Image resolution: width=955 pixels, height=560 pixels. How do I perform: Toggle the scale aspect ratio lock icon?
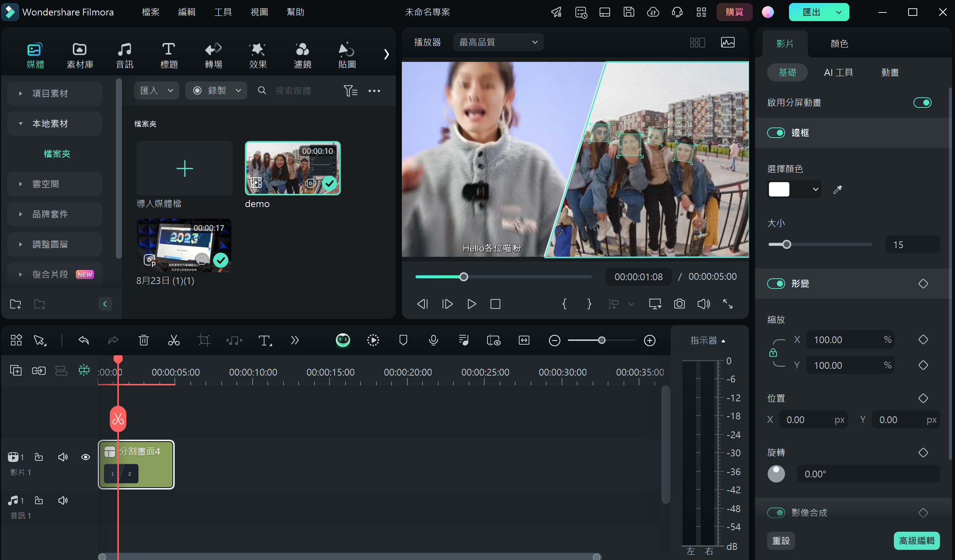(773, 353)
